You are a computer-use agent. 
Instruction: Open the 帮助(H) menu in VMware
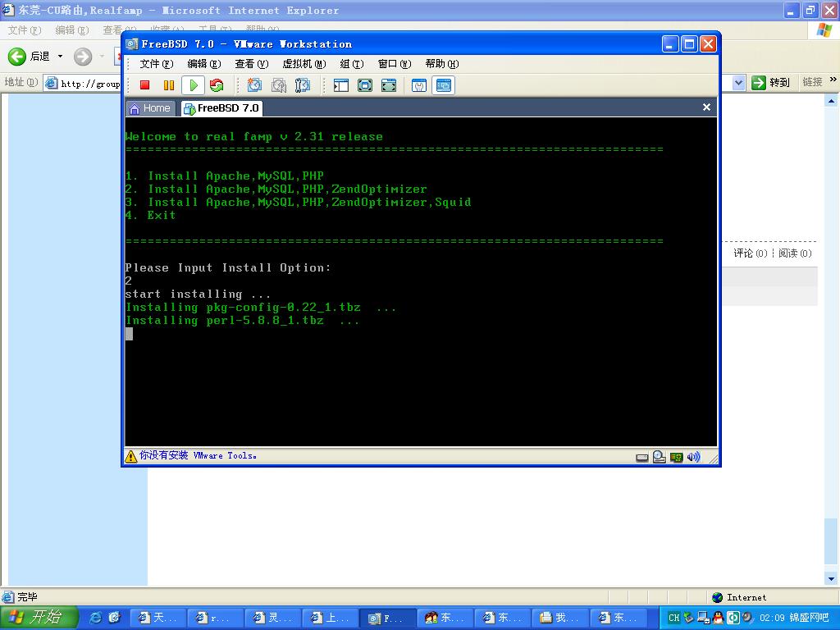442,64
